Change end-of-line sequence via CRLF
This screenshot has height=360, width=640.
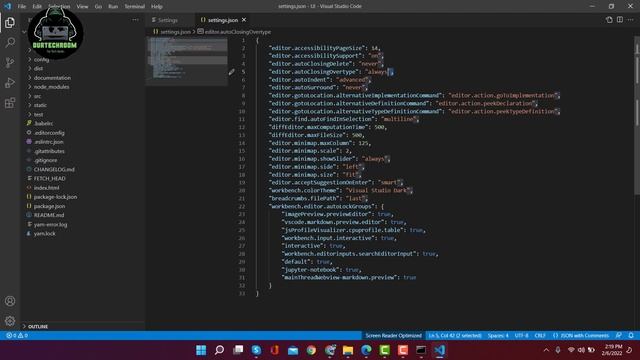click(x=540, y=336)
